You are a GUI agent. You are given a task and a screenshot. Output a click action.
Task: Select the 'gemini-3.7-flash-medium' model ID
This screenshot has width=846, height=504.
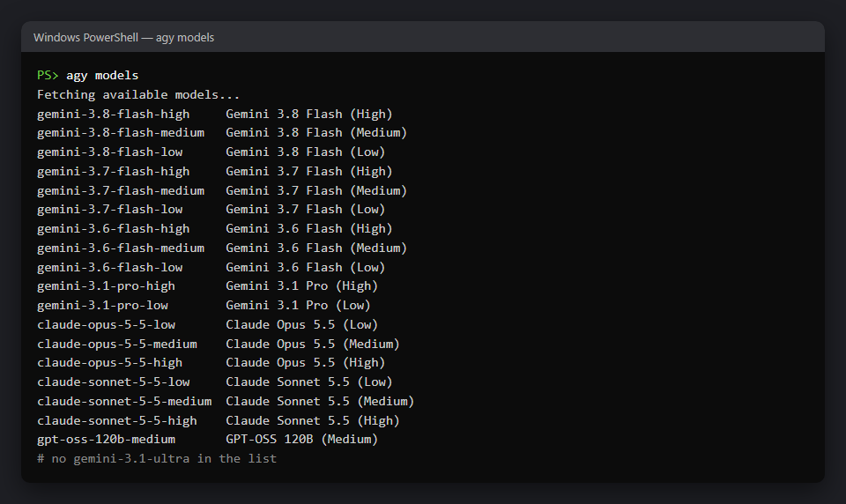point(121,191)
